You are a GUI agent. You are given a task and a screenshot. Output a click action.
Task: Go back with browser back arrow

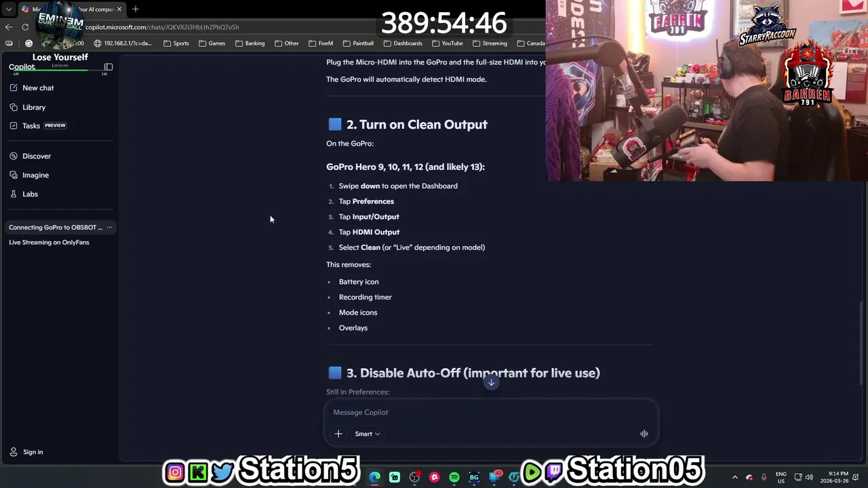8,27
